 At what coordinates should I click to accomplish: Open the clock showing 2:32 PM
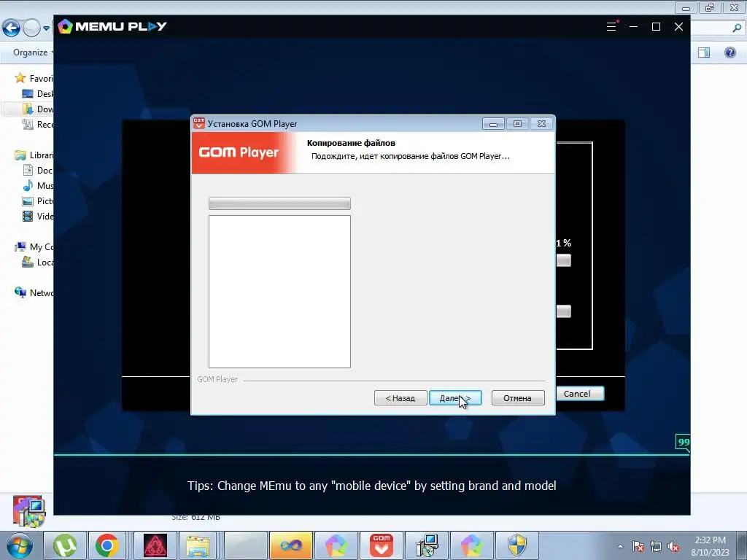(x=710, y=545)
